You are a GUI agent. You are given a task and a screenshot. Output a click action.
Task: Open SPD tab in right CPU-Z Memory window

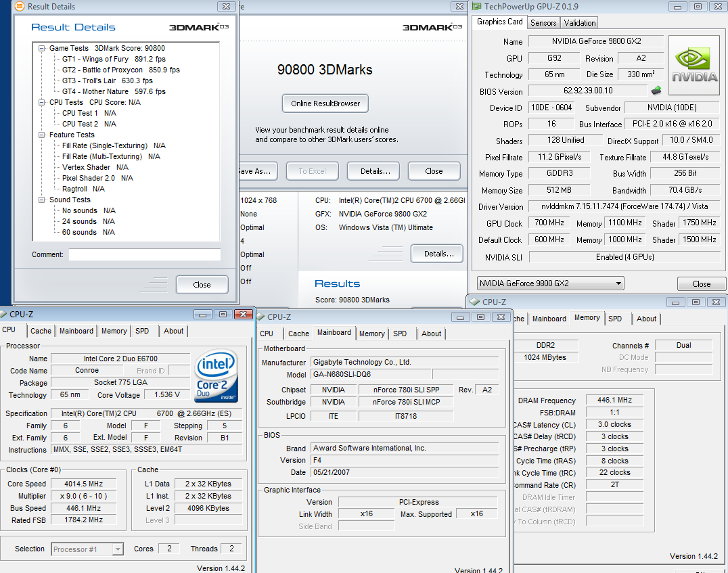coord(615,319)
